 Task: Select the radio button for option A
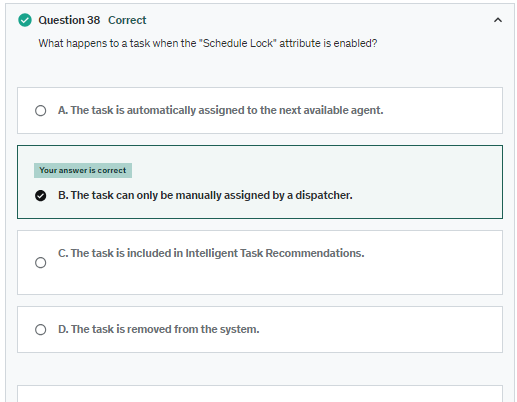41,111
